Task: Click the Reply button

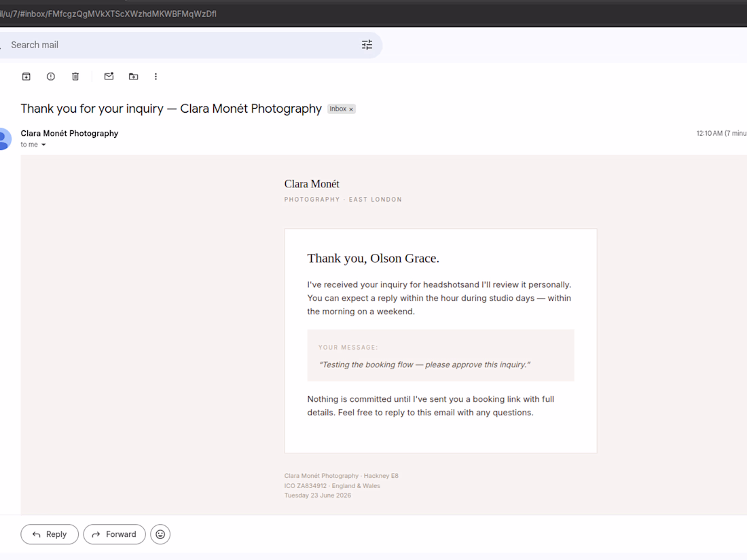Action: 50,534
